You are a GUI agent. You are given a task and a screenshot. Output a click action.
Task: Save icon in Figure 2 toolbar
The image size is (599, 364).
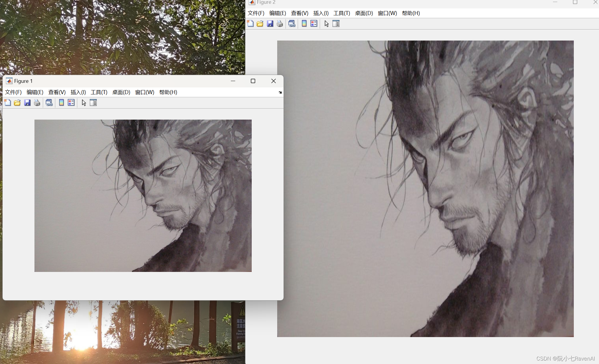[x=270, y=24]
